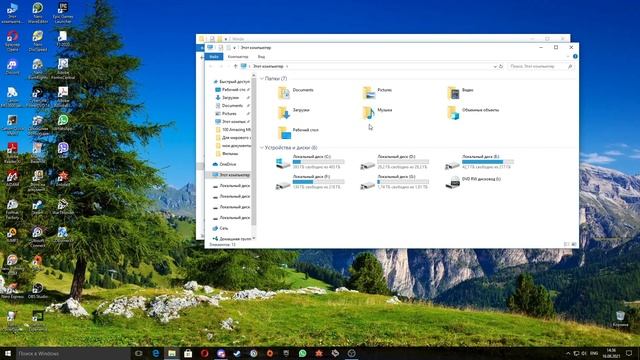The image size is (640, 360).
Task: Select Recycle Bin on desktop
Action: point(620,319)
